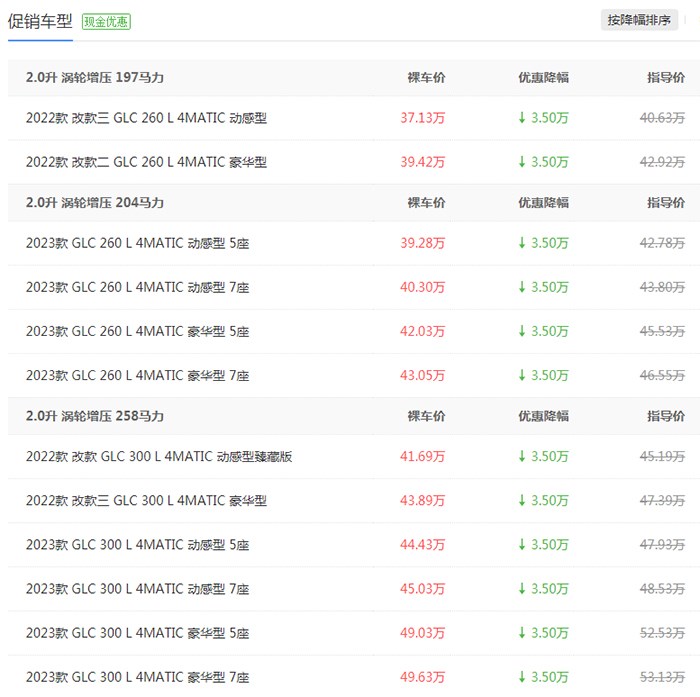Click 指导价 header in the 258马力 section
This screenshot has width=700, height=697.
tap(666, 416)
